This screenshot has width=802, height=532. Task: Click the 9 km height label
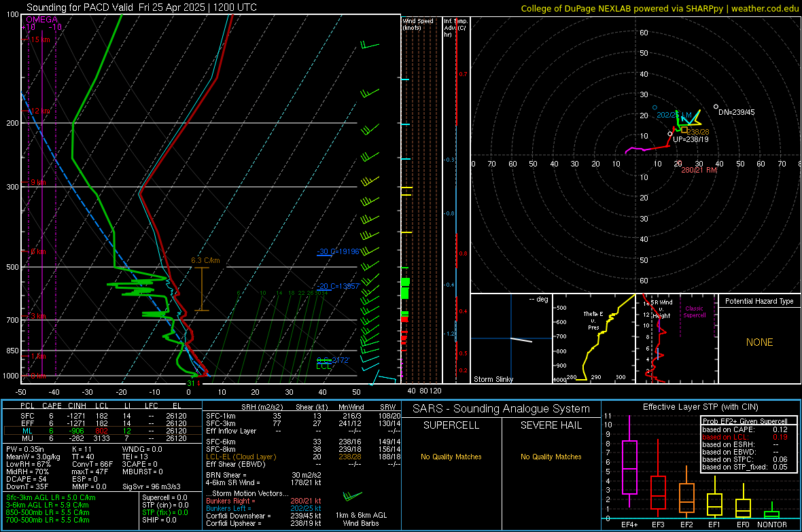pos(38,182)
